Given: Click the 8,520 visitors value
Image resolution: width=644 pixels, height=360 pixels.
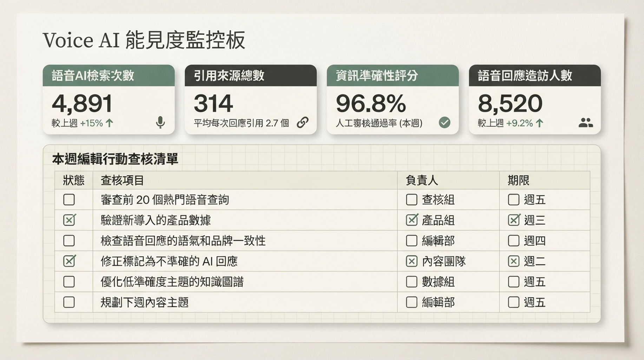Looking at the screenshot, I should [510, 103].
